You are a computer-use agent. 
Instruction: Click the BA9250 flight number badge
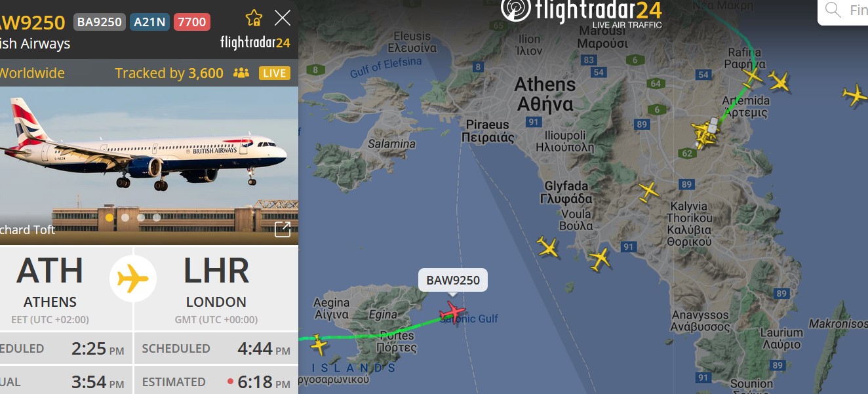pos(100,22)
